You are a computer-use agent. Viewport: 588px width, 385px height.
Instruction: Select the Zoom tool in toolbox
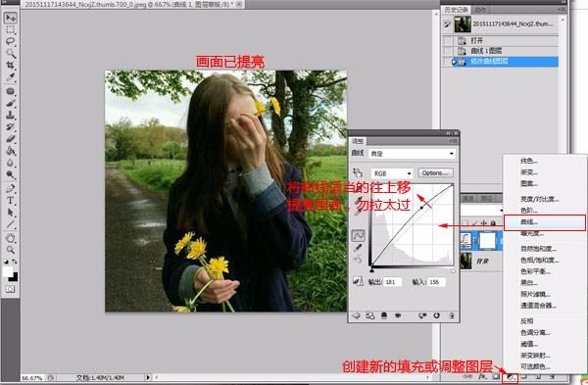pyautogui.click(x=11, y=250)
